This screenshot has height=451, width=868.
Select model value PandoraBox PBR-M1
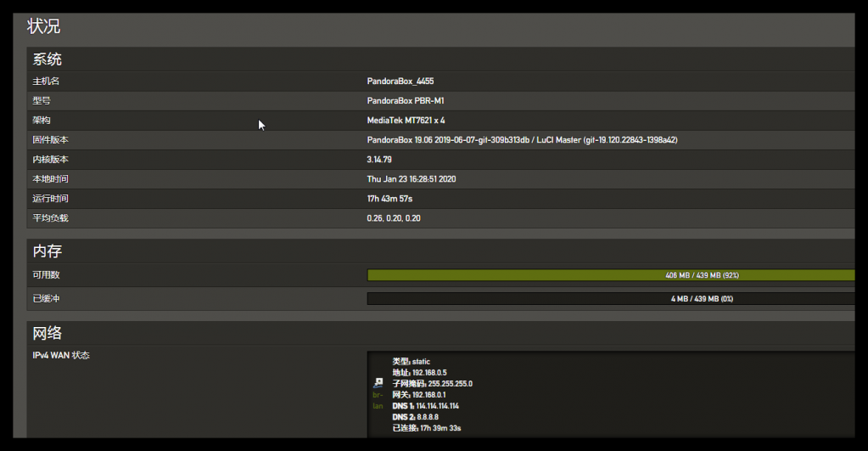[406, 100]
